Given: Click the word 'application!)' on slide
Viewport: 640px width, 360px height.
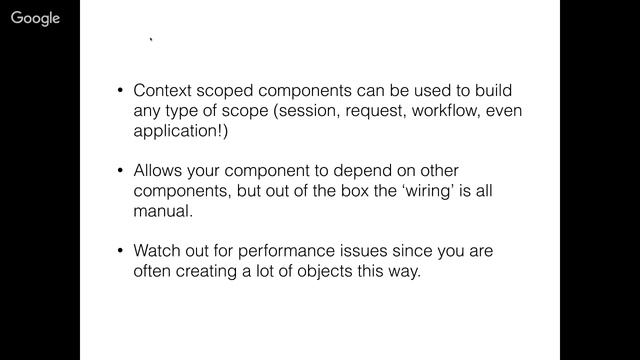Looking at the screenshot, I should coord(181,131).
